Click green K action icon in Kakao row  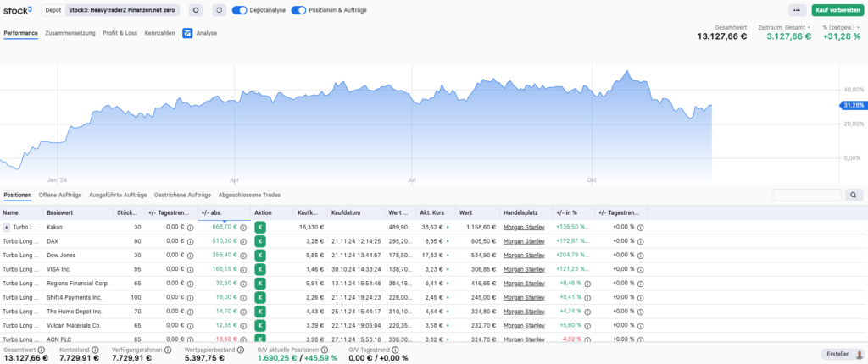click(260, 227)
